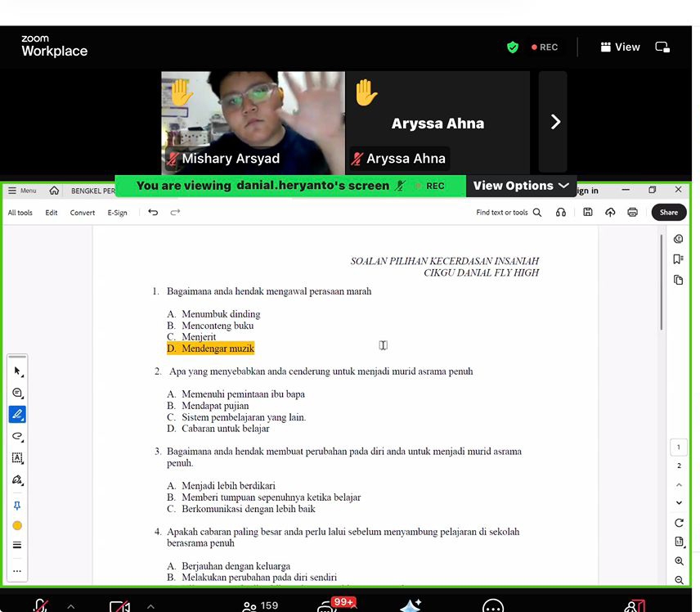Screen dimensions: 700x612
Task: Click the print icon in Acrobat toolbar
Action: click(632, 213)
